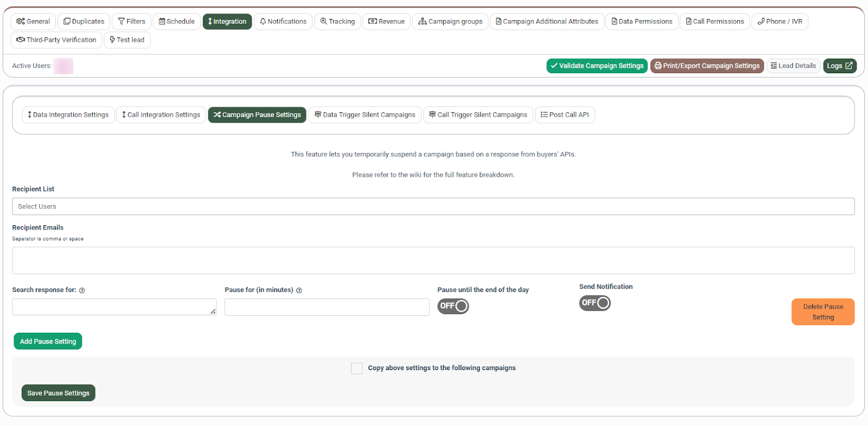
Task: Open the Filters tab
Action: (x=132, y=22)
